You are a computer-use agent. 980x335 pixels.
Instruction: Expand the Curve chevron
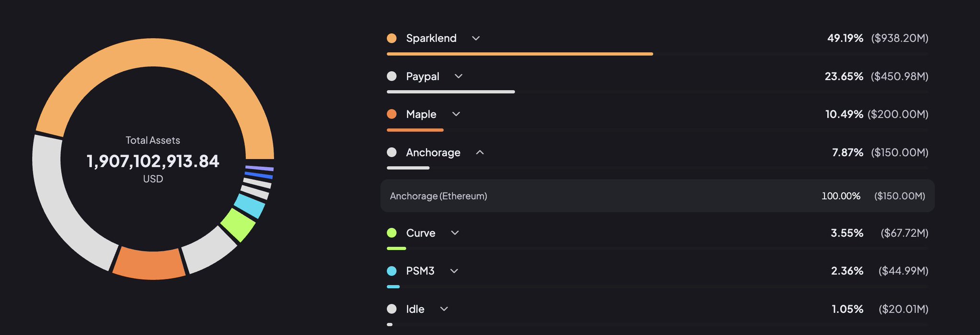coord(455,233)
